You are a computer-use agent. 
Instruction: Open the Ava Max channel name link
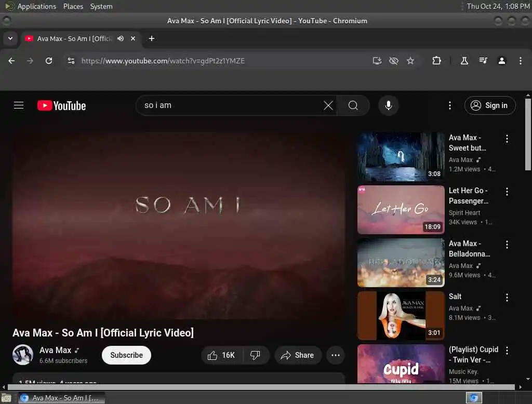pyautogui.click(x=55, y=350)
